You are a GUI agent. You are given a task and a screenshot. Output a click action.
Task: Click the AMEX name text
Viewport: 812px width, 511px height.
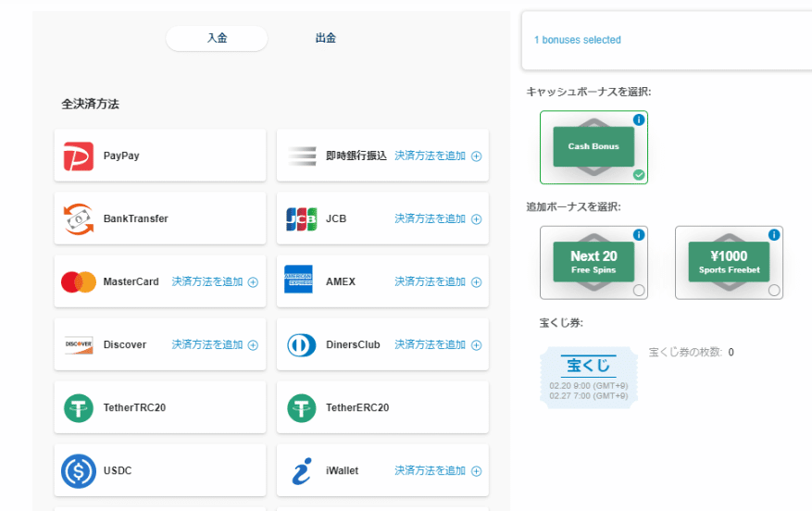340,281
